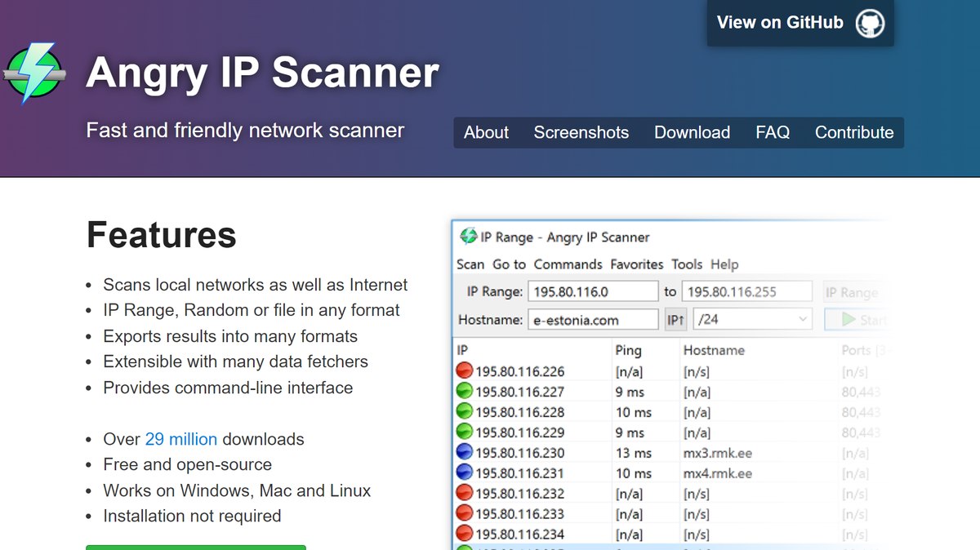Click the green status icon beside 195.80.116.229
The width and height of the screenshot is (980, 550).
click(x=464, y=432)
